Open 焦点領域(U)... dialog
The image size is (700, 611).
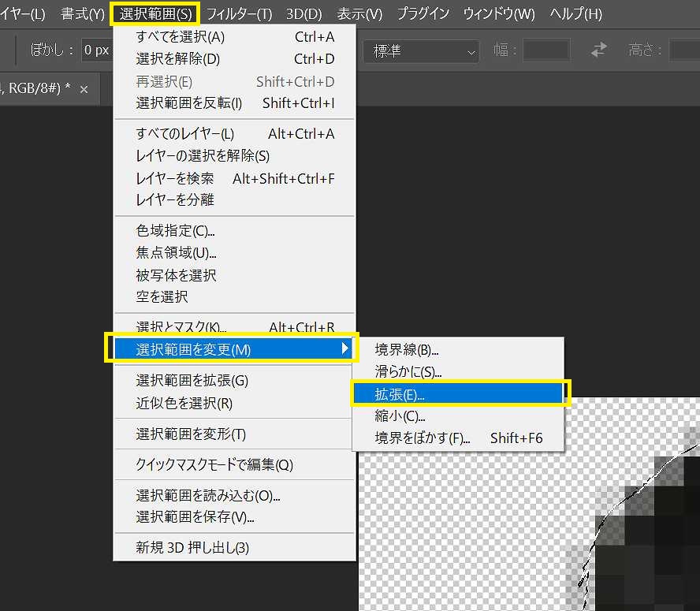pyautogui.click(x=235, y=253)
